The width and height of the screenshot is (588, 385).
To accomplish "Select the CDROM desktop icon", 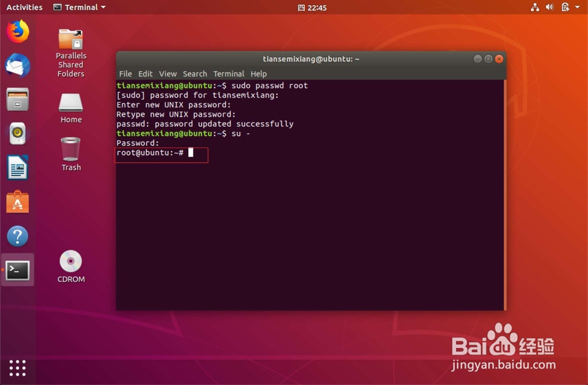I will point(71,266).
